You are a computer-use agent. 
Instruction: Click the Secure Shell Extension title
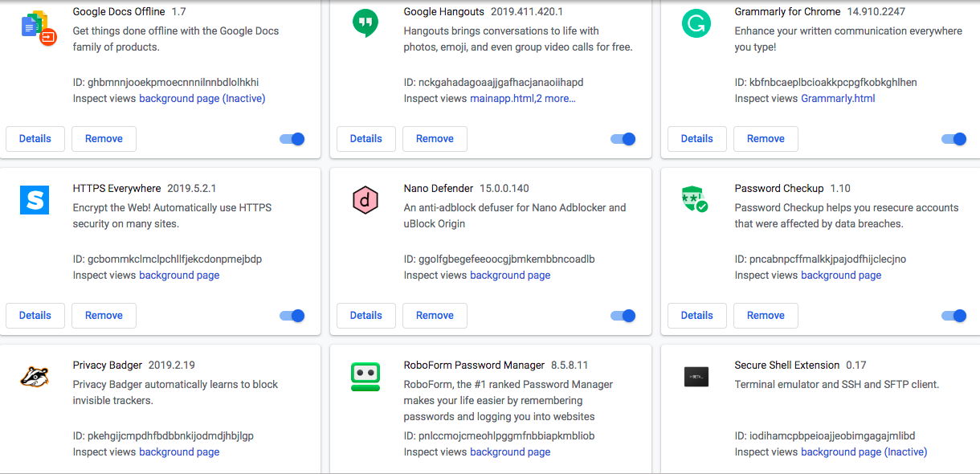coord(787,366)
